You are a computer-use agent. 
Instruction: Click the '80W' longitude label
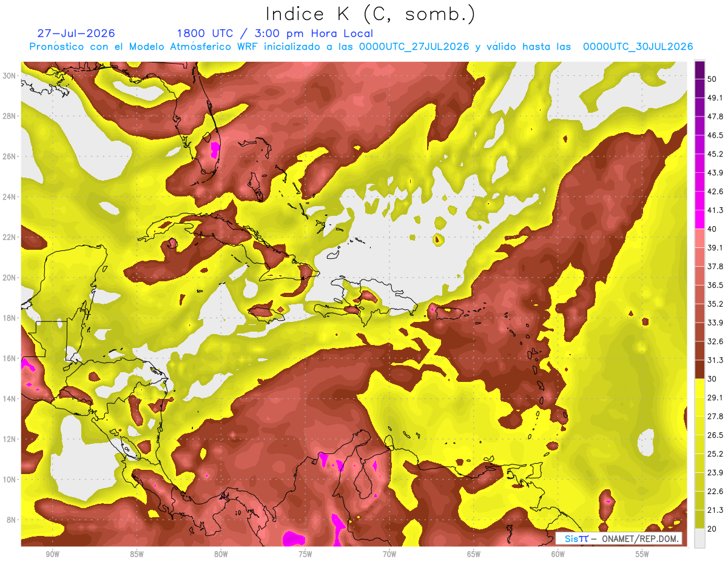[x=221, y=555]
